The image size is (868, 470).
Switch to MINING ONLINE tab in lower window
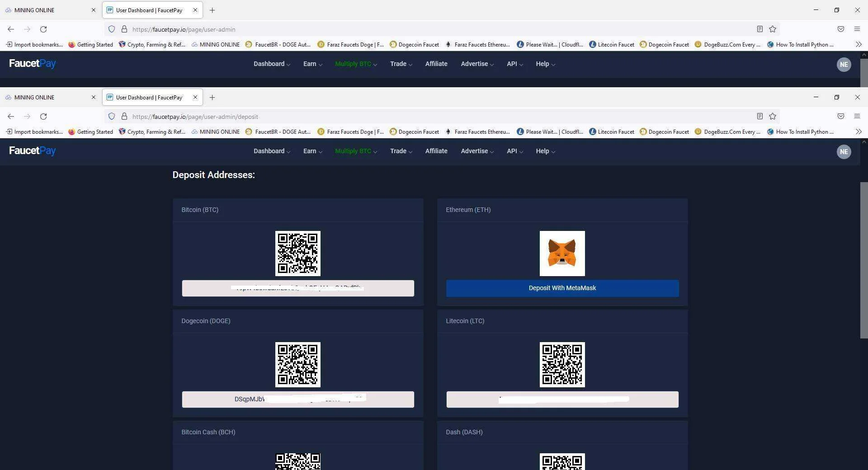tap(50, 97)
